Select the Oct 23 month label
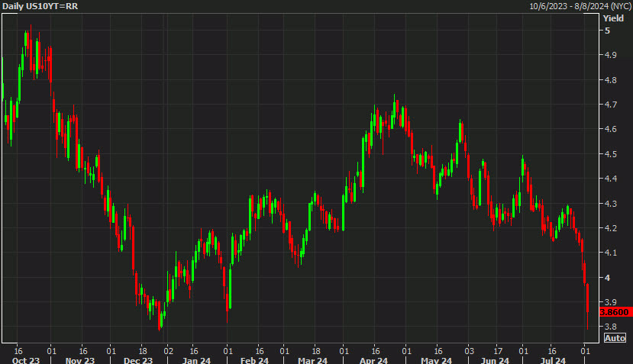The height and width of the screenshot is (364, 633). (x=26, y=360)
